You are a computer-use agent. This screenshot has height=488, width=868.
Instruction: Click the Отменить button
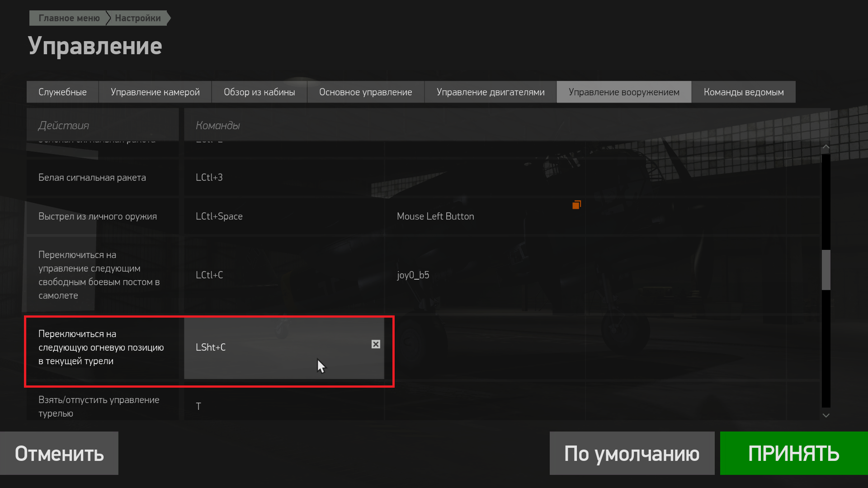pyautogui.click(x=59, y=453)
